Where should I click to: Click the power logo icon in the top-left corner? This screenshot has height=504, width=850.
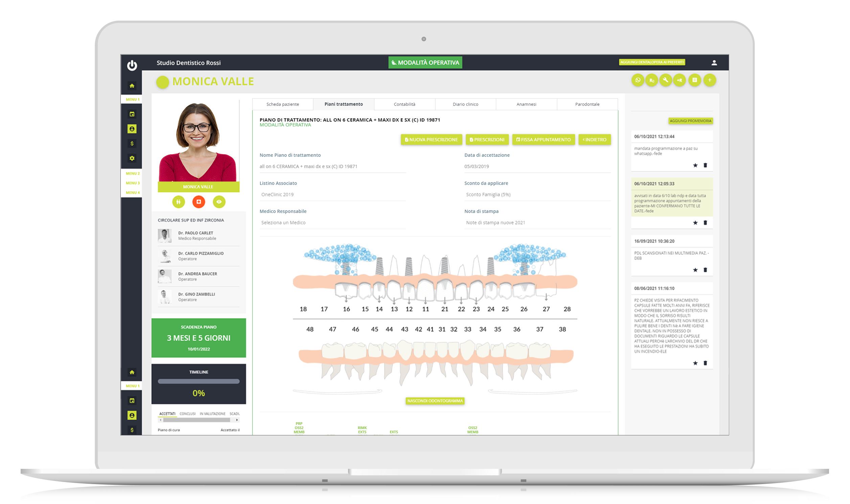(x=132, y=65)
